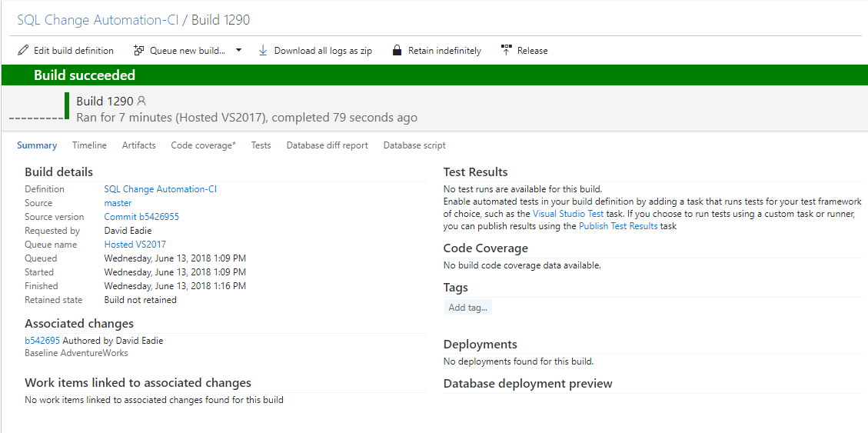868x433 pixels.
Task: Open SQL Change Automation-CI breadcrumb link
Action: point(98,20)
